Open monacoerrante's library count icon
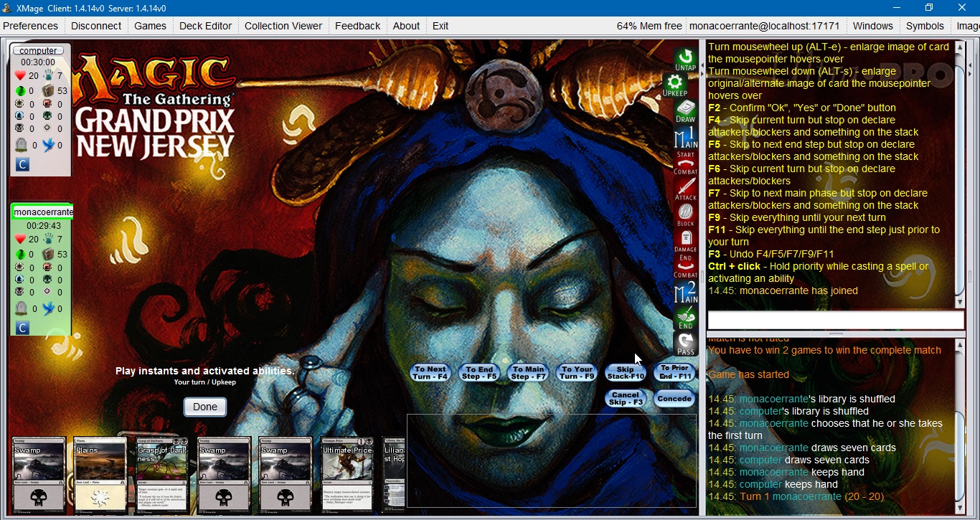This screenshot has width=980, height=520. (x=48, y=254)
